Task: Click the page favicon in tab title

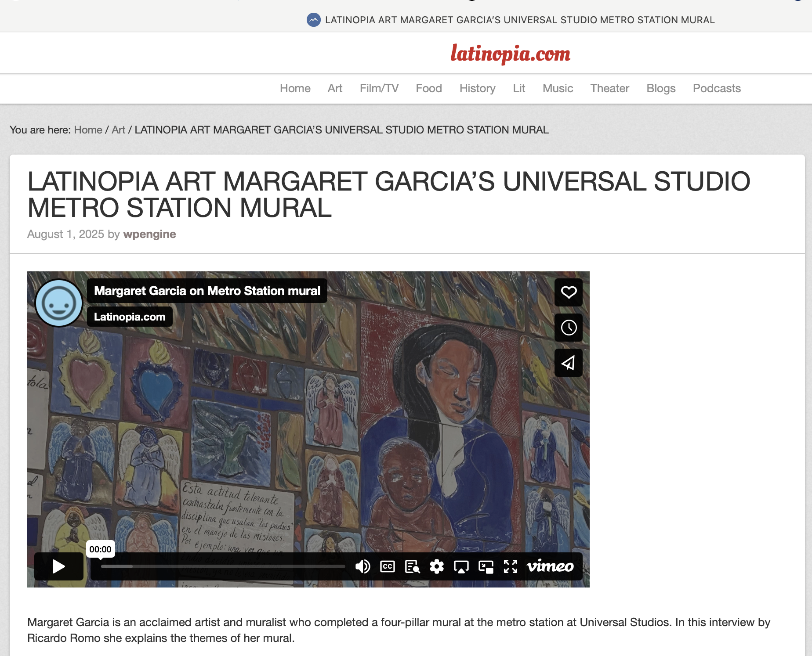Action: (x=313, y=20)
